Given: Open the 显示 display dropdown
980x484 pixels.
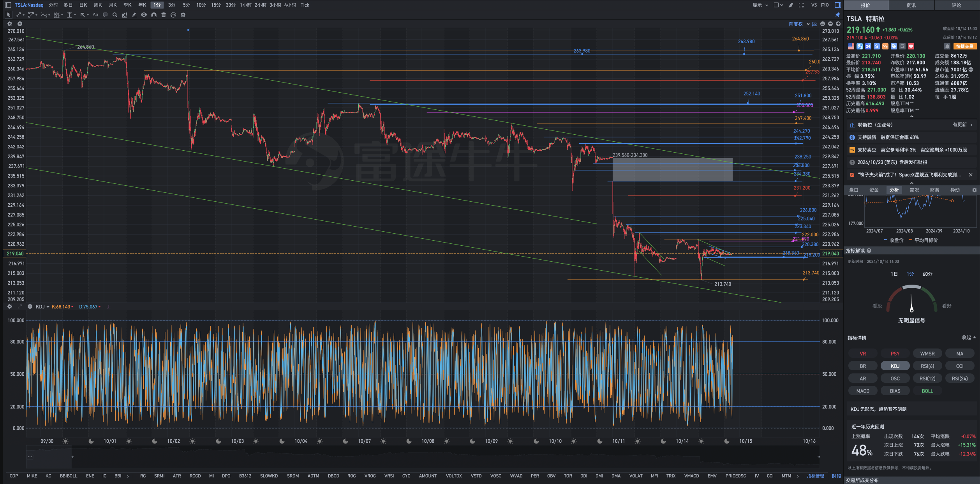Looking at the screenshot, I should tap(760, 5).
